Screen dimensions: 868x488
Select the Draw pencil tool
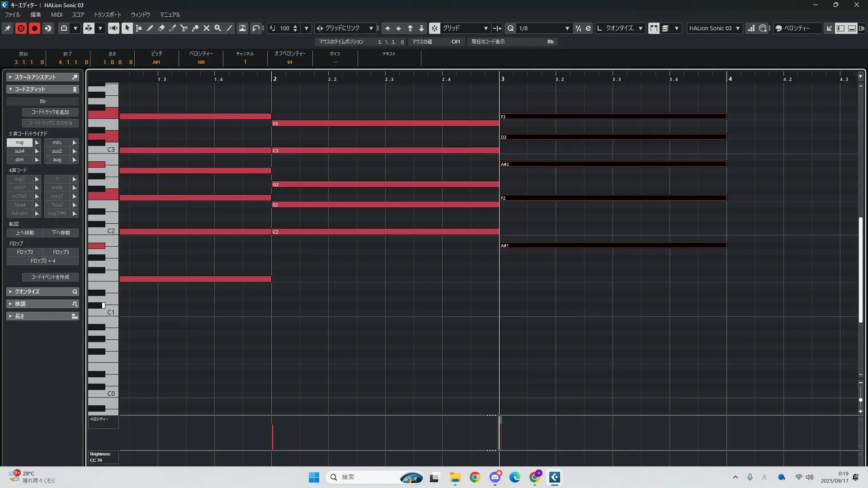[x=150, y=28]
